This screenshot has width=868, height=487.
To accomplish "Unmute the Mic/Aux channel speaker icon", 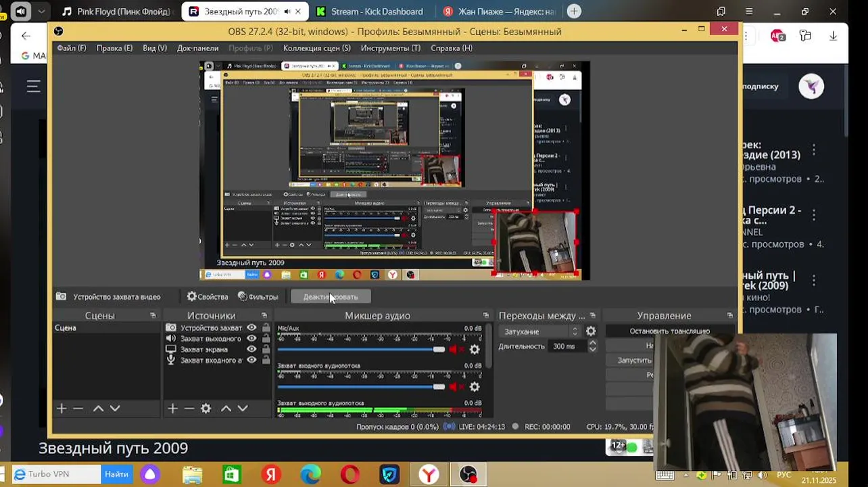I will pos(455,350).
